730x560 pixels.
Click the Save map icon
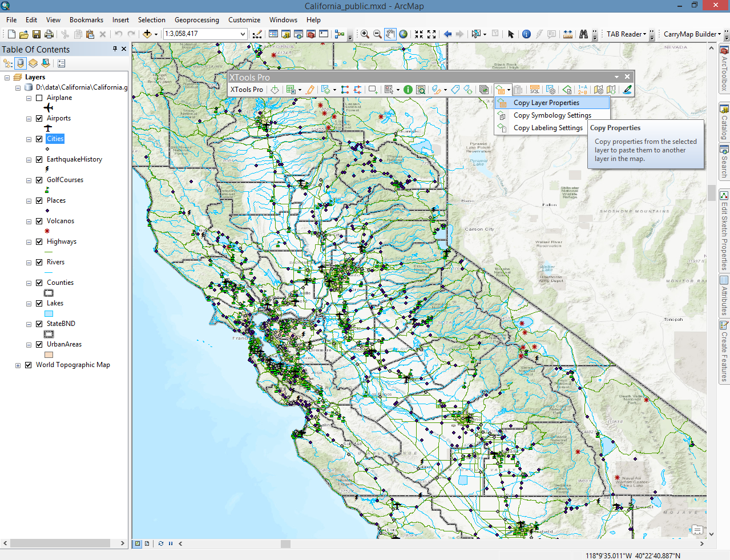(37, 34)
